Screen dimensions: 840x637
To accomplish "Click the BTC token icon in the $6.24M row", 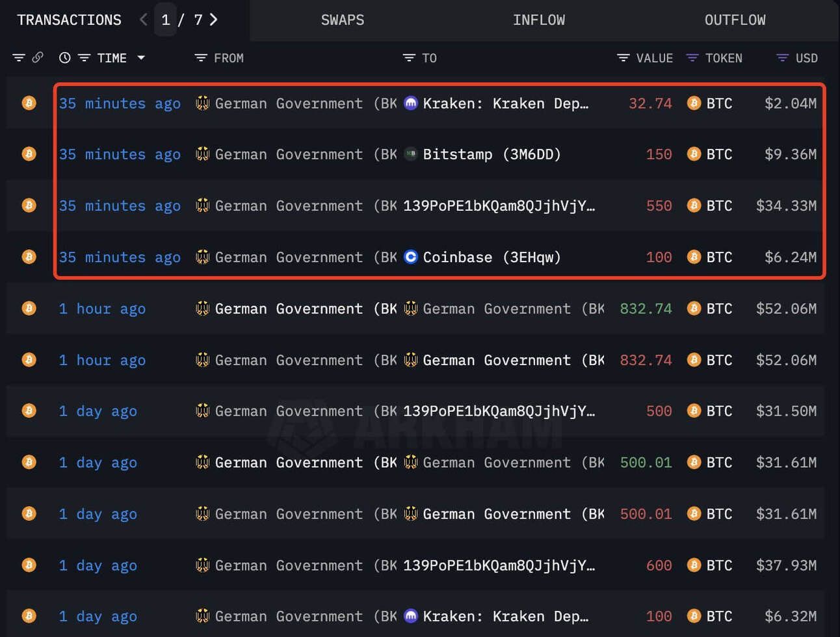I will point(694,257).
